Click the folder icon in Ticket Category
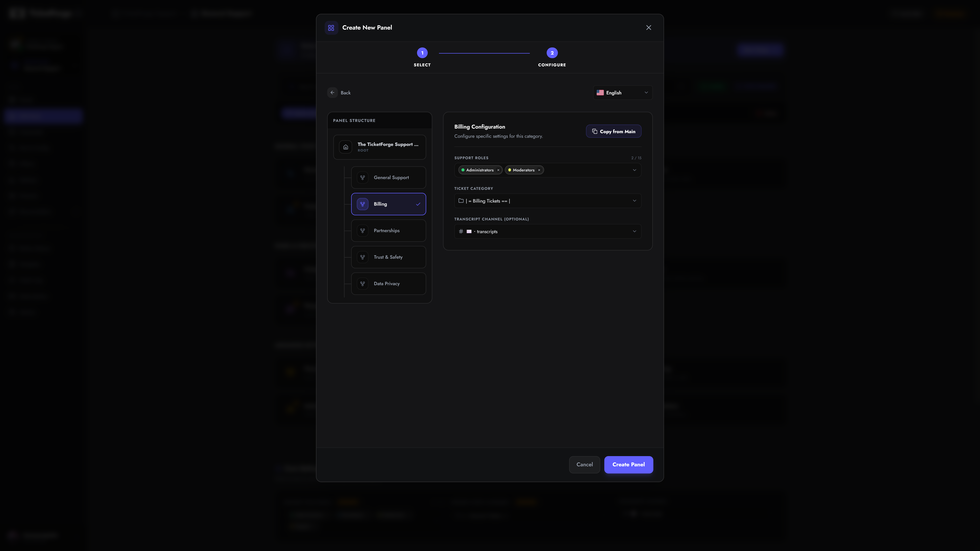980x551 pixels. (x=461, y=201)
